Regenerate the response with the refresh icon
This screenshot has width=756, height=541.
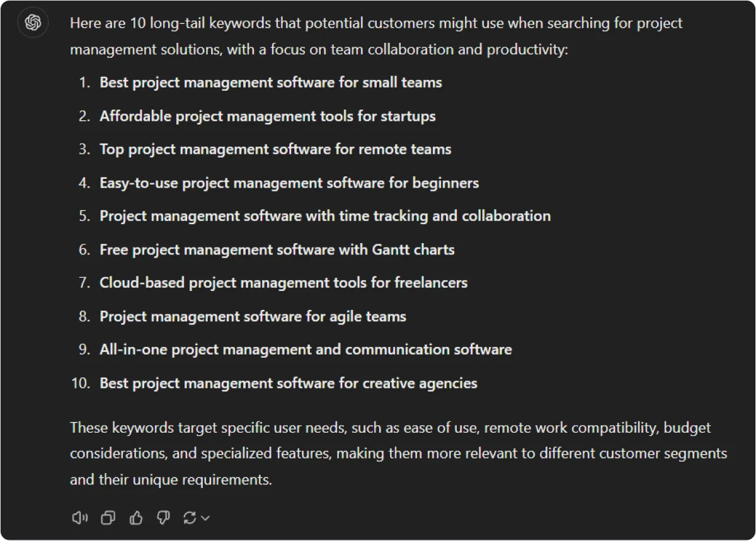[189, 518]
